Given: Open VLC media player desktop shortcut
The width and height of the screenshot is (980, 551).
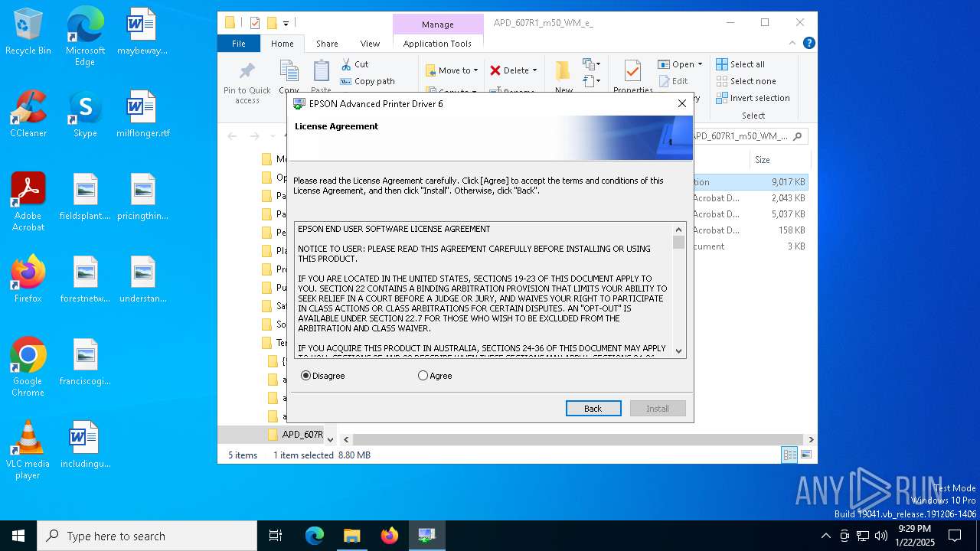Looking at the screenshot, I should 28,450.
